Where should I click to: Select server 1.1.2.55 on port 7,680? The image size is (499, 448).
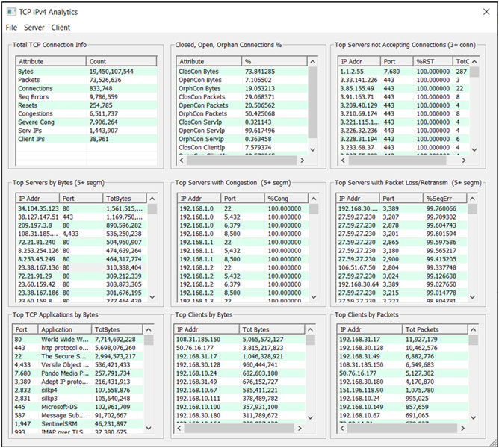(x=404, y=72)
